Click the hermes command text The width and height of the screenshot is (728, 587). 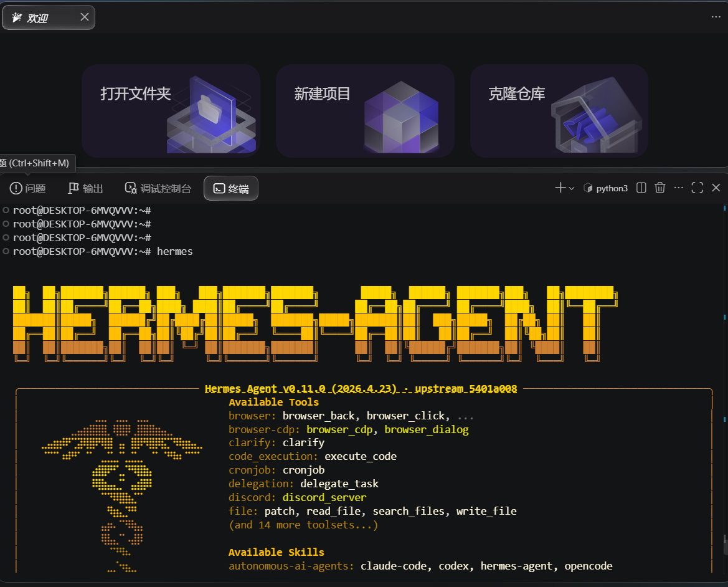pos(174,251)
